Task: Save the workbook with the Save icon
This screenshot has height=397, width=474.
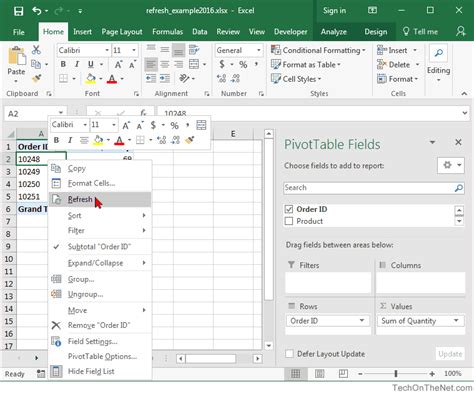Action: click(x=18, y=11)
